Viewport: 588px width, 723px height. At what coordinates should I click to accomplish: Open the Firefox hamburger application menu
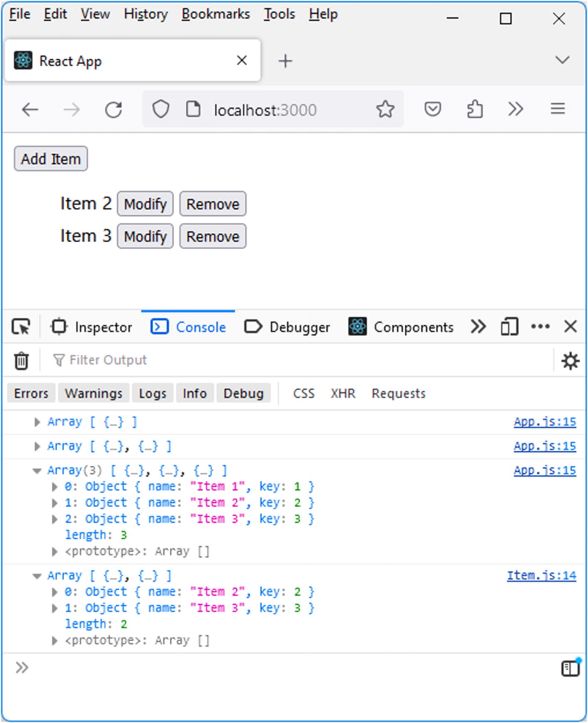point(558,110)
